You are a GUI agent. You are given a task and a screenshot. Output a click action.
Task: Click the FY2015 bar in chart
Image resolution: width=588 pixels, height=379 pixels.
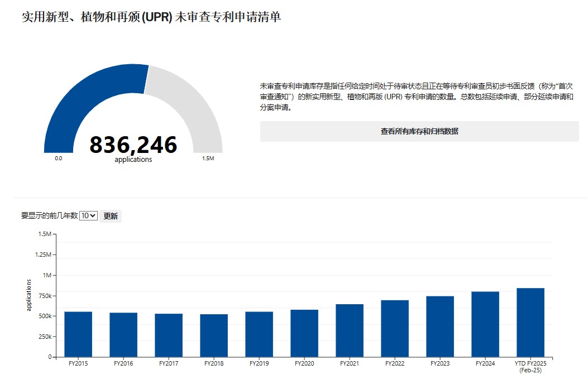(78, 334)
